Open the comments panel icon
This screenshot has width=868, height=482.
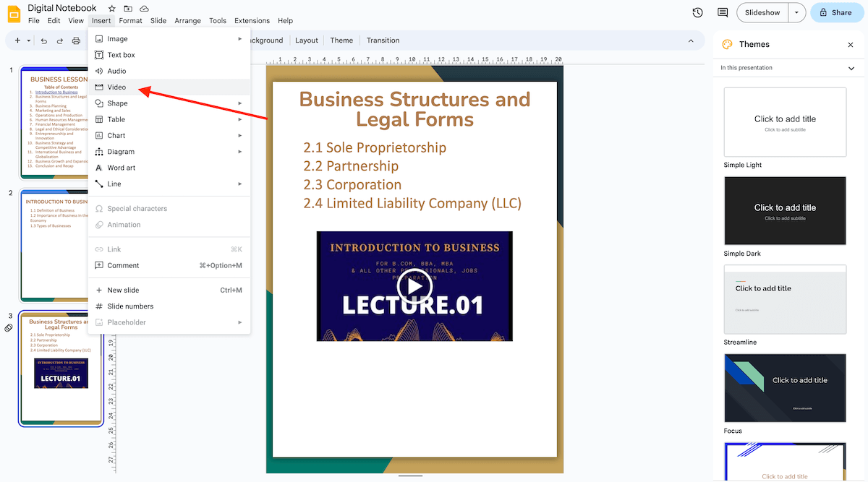(723, 12)
